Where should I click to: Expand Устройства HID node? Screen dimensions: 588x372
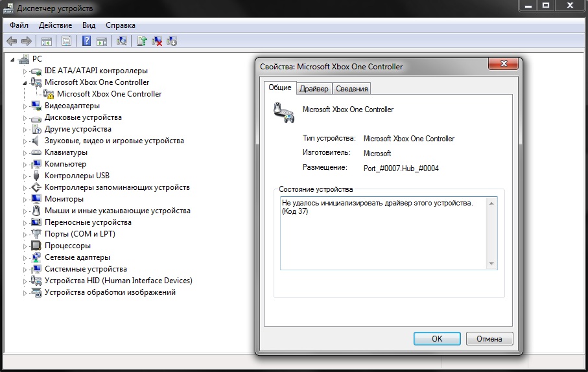25,281
